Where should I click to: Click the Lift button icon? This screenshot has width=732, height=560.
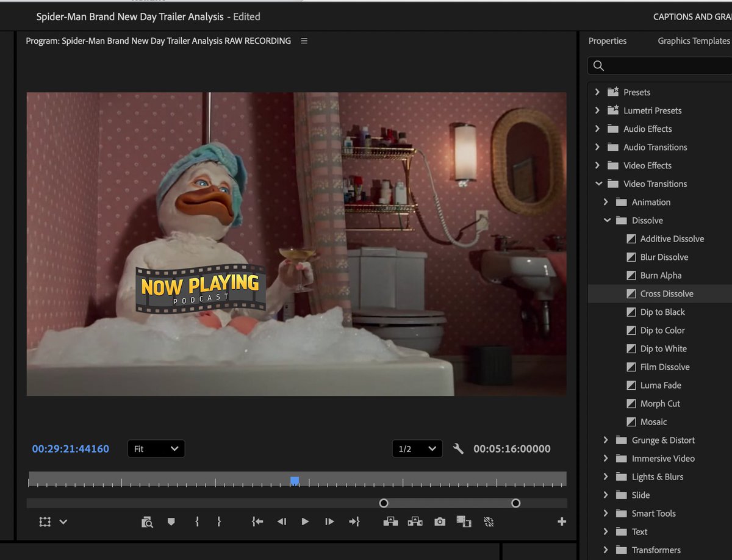(390, 522)
